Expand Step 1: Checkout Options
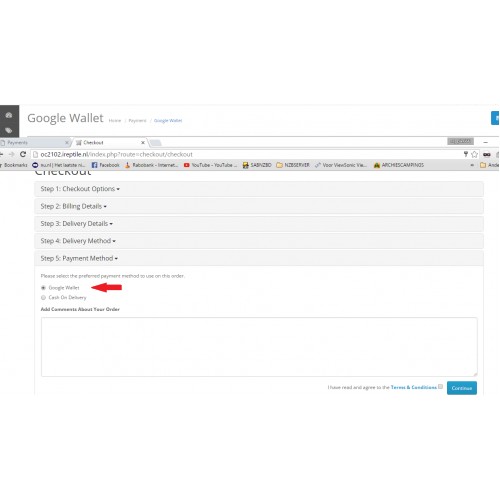The image size is (500, 500). tap(80, 189)
